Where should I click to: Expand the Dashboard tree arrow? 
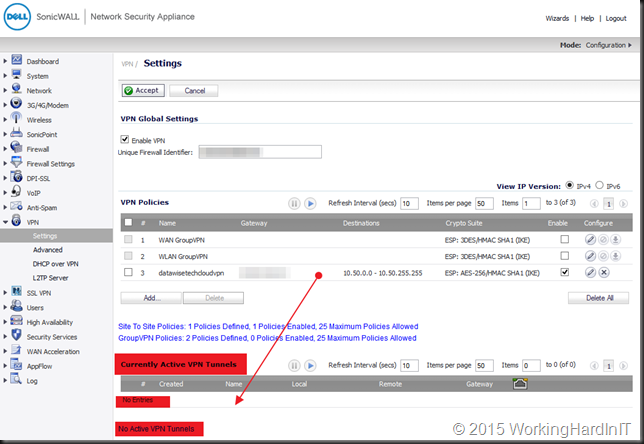point(5,61)
